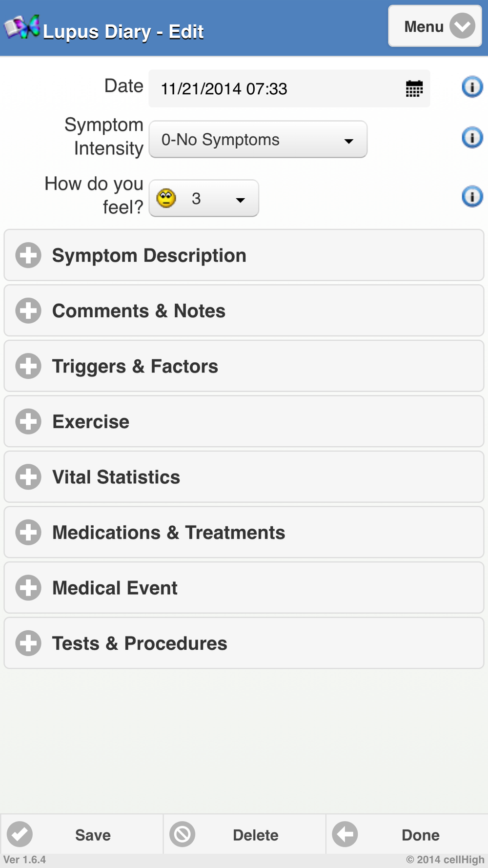This screenshot has height=868, width=488.
Task: Click the checkmark icon beside Save
Action: (20, 834)
